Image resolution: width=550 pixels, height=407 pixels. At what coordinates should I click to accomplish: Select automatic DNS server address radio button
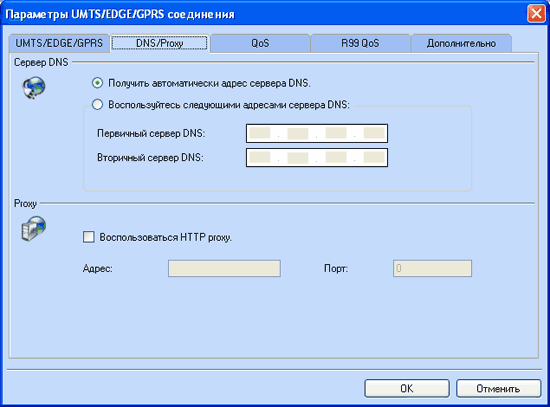point(97,83)
